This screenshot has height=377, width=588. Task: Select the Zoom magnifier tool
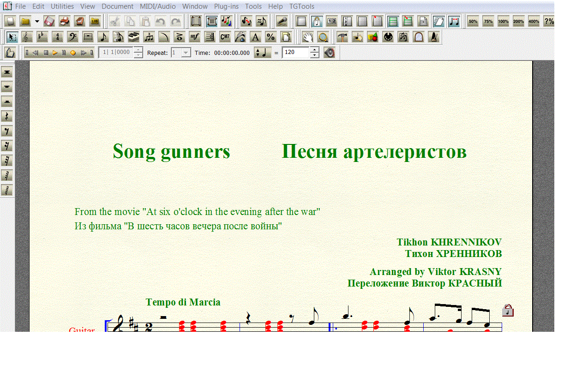pyautogui.click(x=323, y=37)
